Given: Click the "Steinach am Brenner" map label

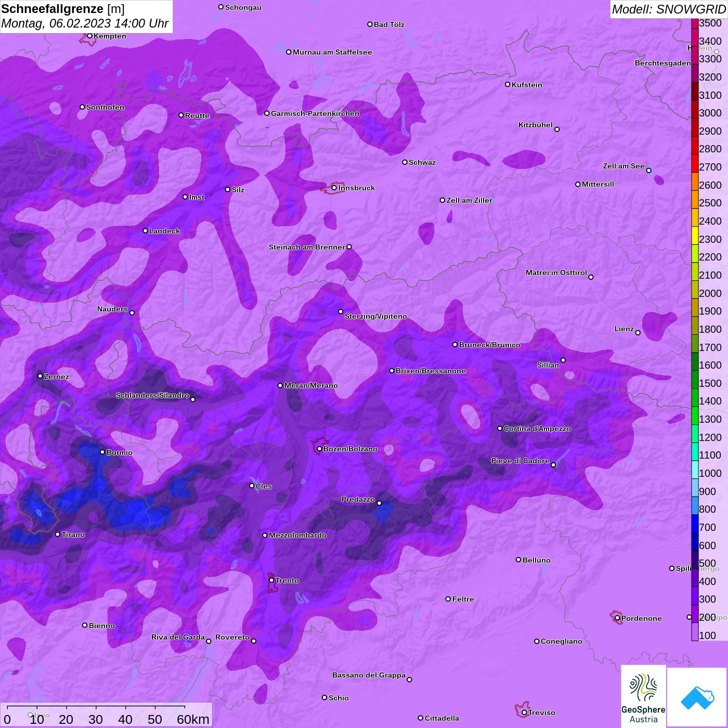Looking at the screenshot, I should 307,247.
